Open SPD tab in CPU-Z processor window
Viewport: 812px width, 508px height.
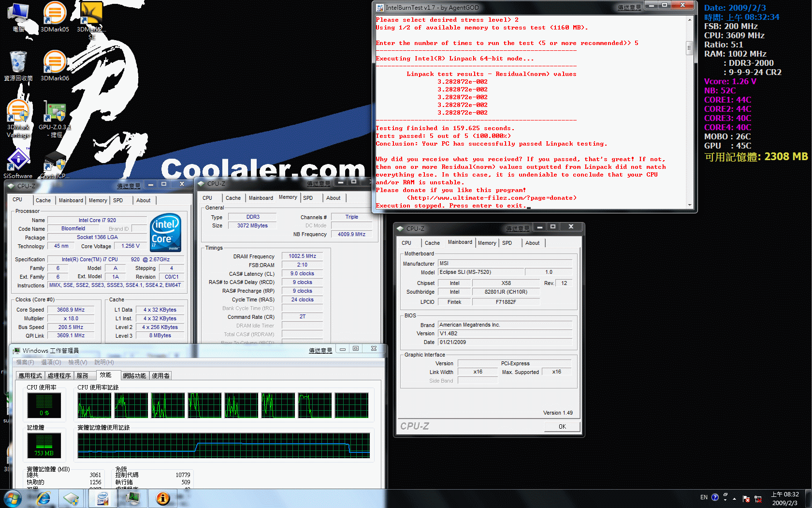[x=118, y=200]
